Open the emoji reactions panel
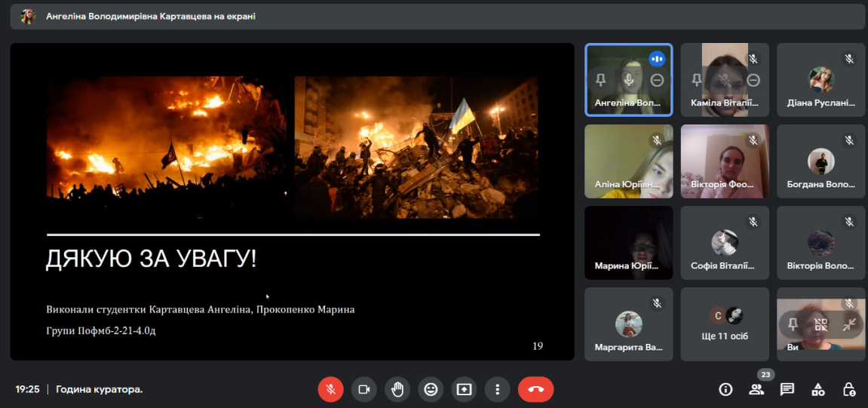 tap(431, 389)
